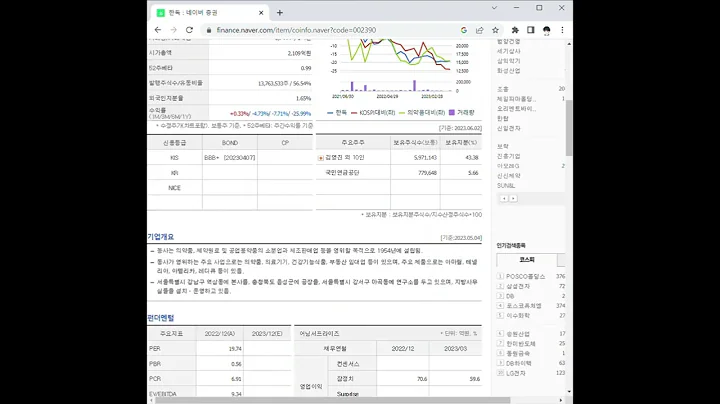Click the page's vertical scrollbar thumb
Screen dimensions: 720x404
pyautogui.click(x=569, y=128)
